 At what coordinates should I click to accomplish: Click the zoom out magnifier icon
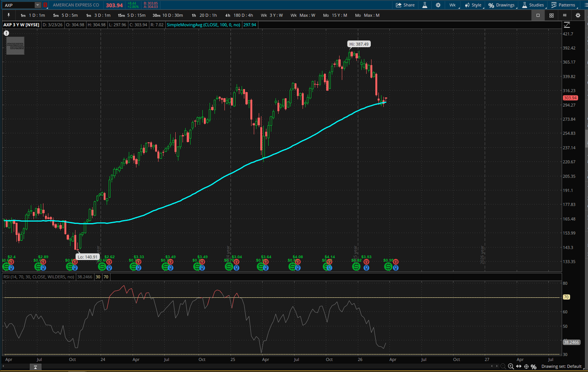click(504, 367)
